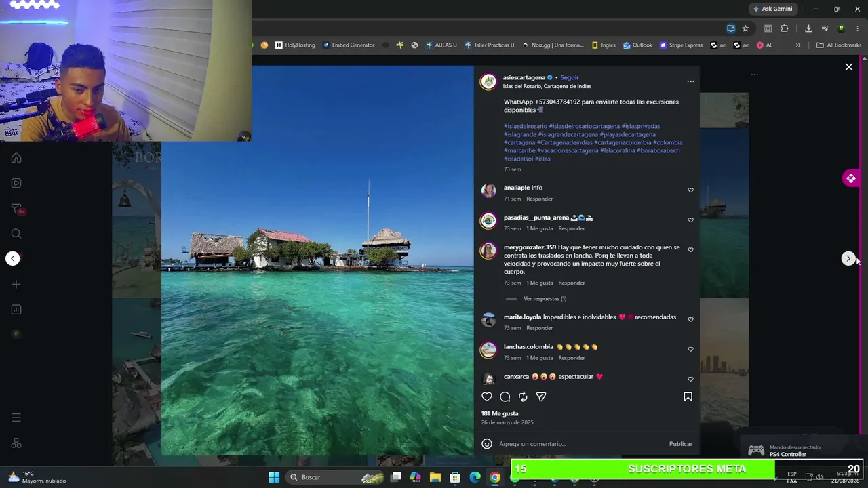Open hashtag #boraborabech
868x488 pixels.
click(x=658, y=150)
